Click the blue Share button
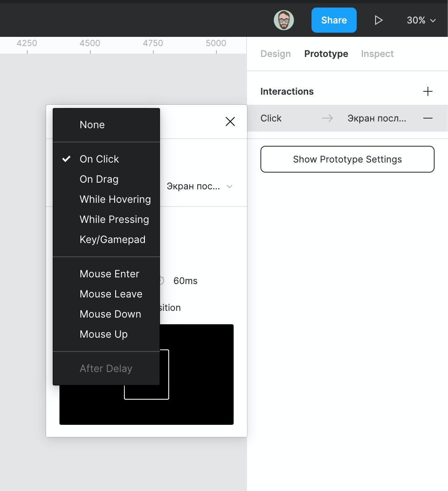This screenshot has width=448, height=491. (334, 20)
